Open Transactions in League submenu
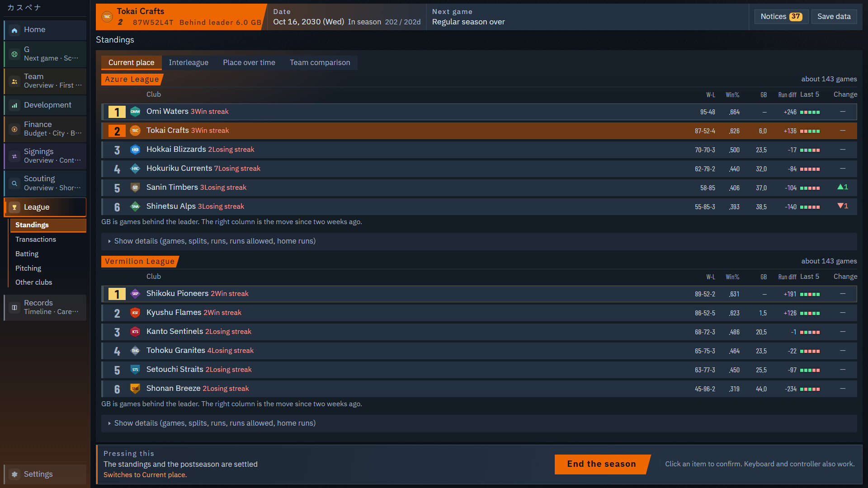This screenshot has width=868, height=488. pos(48,239)
